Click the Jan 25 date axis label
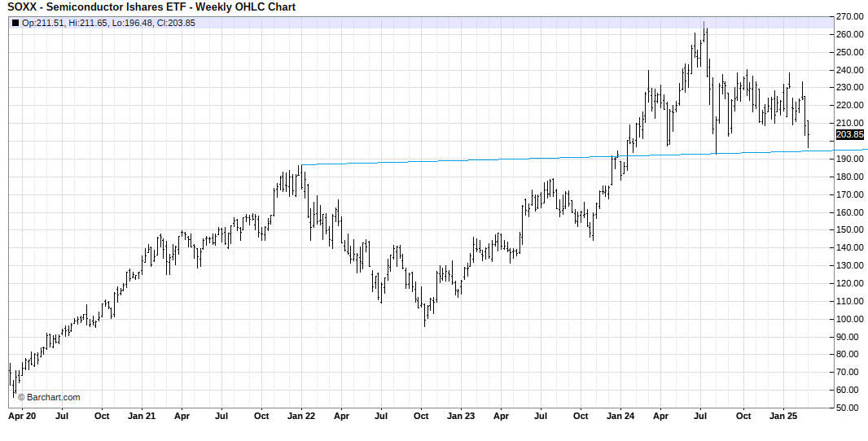Viewport: 868px width, 441px height. point(783,416)
